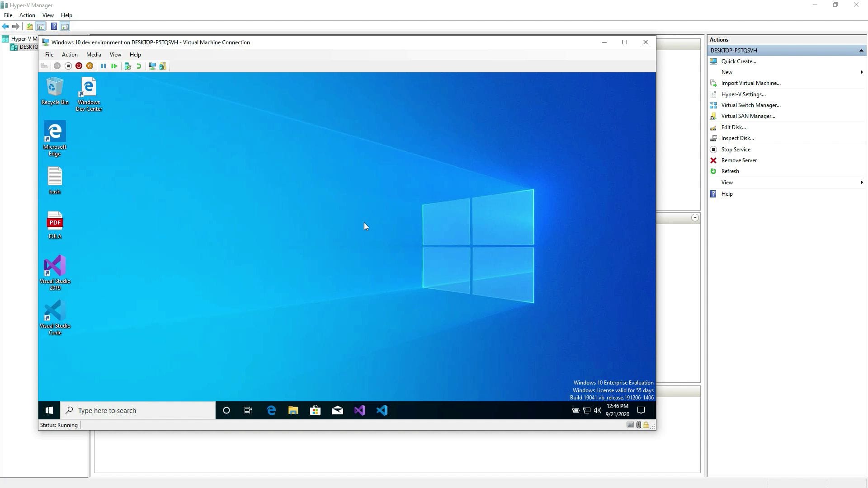Viewport: 868px width, 488px height.
Task: Expand the New submenu in Actions pane
Action: pyautogui.click(x=861, y=72)
